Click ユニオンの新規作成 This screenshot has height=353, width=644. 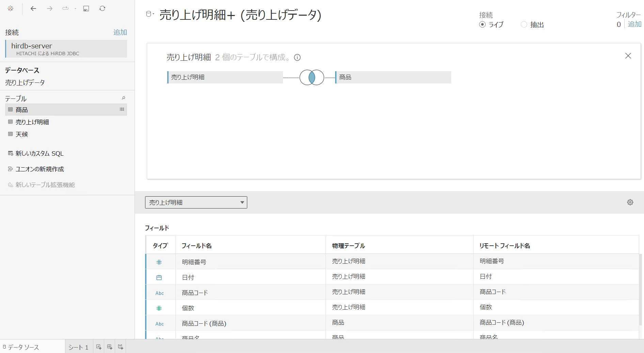click(40, 169)
